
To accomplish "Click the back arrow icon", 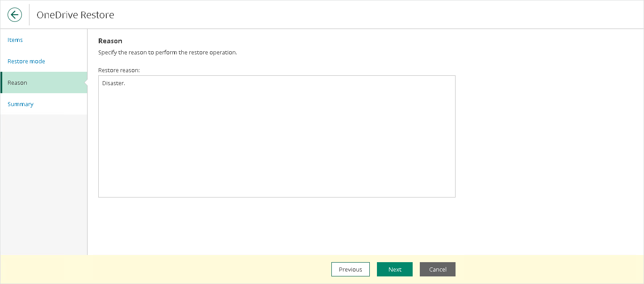I will [x=15, y=15].
